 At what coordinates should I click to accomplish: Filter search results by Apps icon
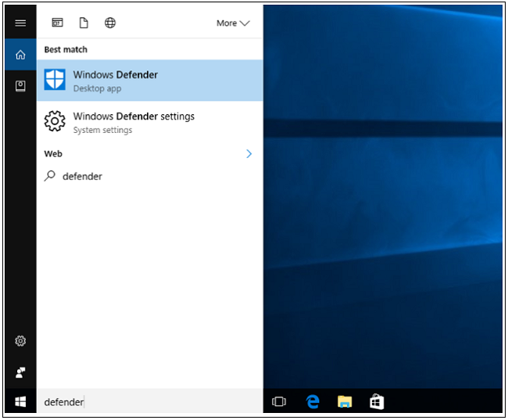[57, 23]
